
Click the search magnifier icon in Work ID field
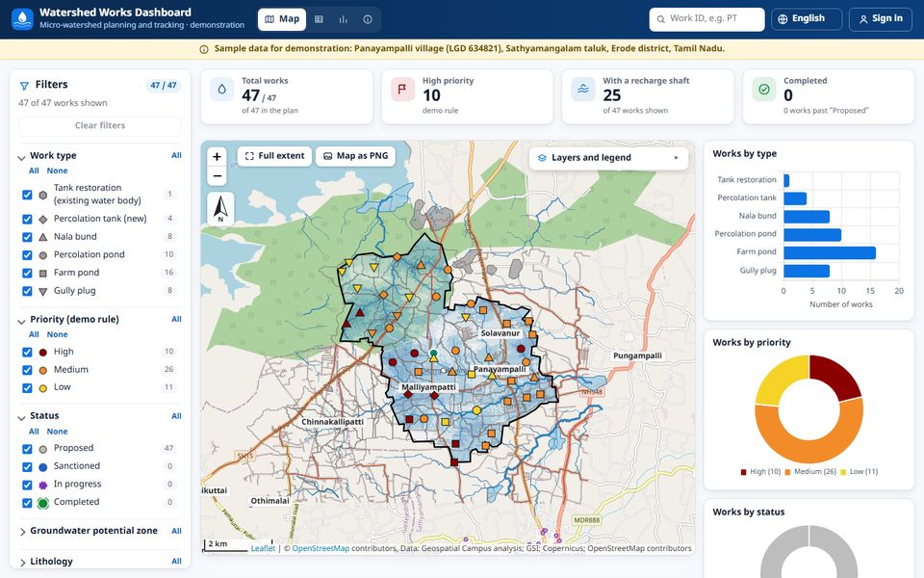(x=661, y=19)
